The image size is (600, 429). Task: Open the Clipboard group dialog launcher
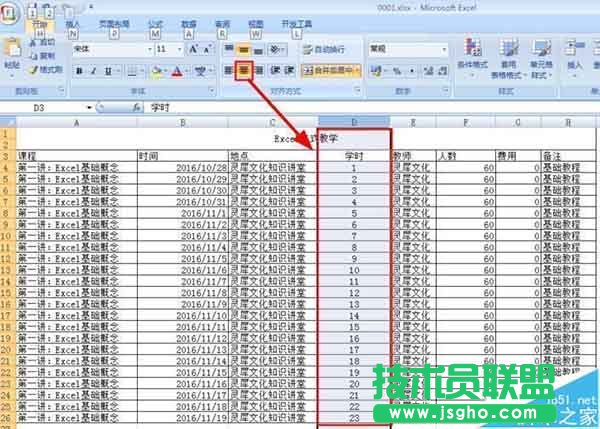pos(61,90)
